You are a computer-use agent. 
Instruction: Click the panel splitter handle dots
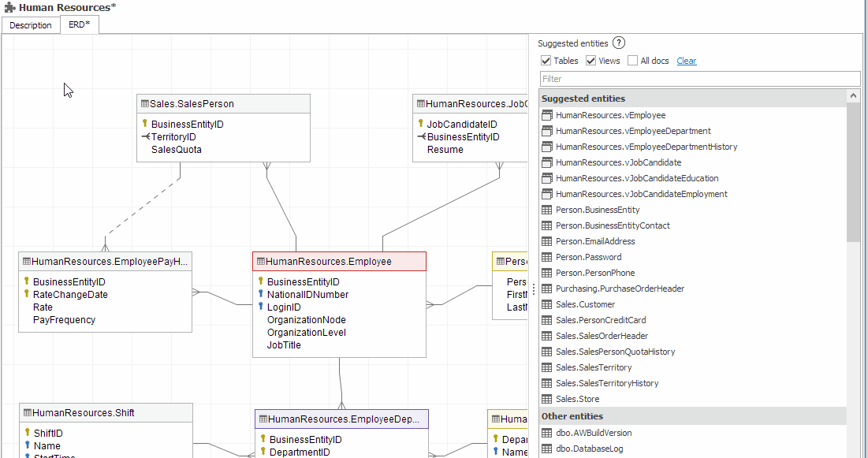(x=534, y=289)
